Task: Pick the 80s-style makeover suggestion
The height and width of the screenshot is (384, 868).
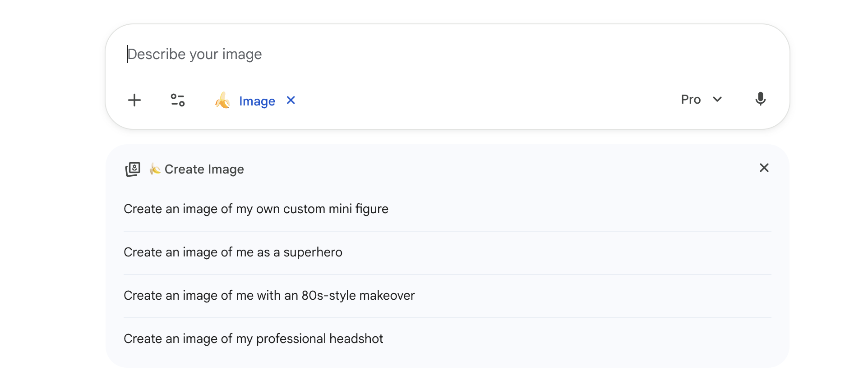Action: [x=269, y=296]
